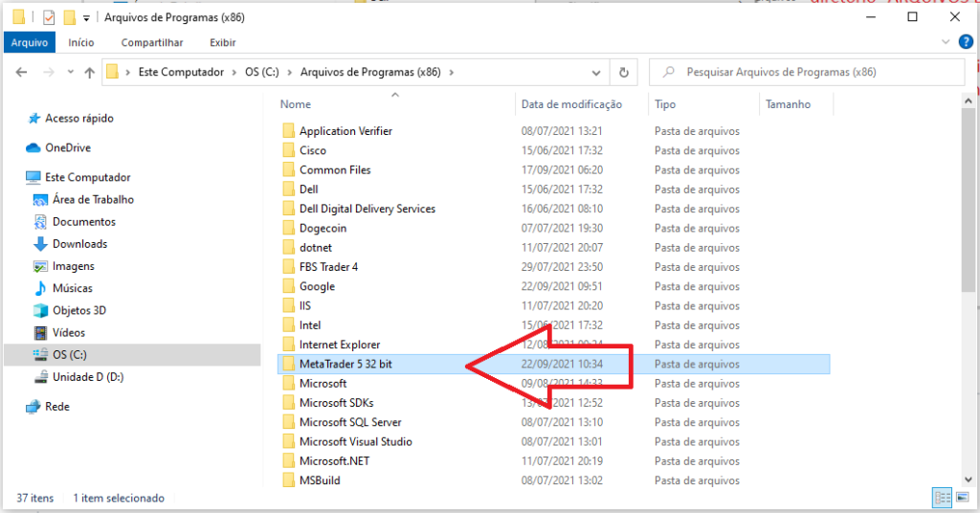Open the Downloads folder in sidebar
Screen dimensions: 980x513
point(79,244)
